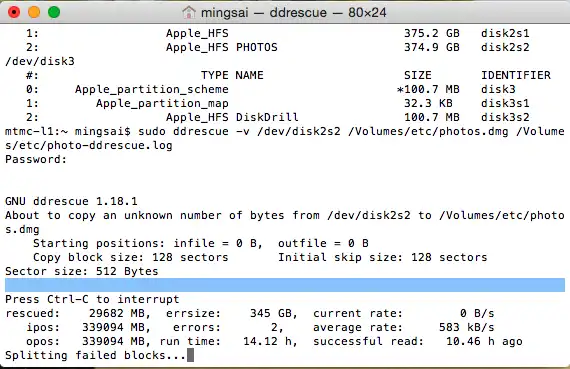The height and width of the screenshot is (369, 570).
Task: Click the 'Press Ctrl-C to interrupt' line
Action: pyautogui.click(x=92, y=299)
